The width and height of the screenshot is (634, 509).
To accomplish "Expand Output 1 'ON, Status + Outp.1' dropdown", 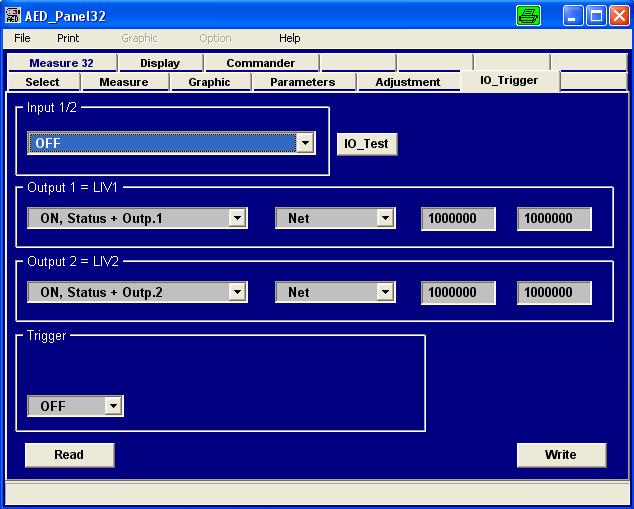I will click(237, 218).
